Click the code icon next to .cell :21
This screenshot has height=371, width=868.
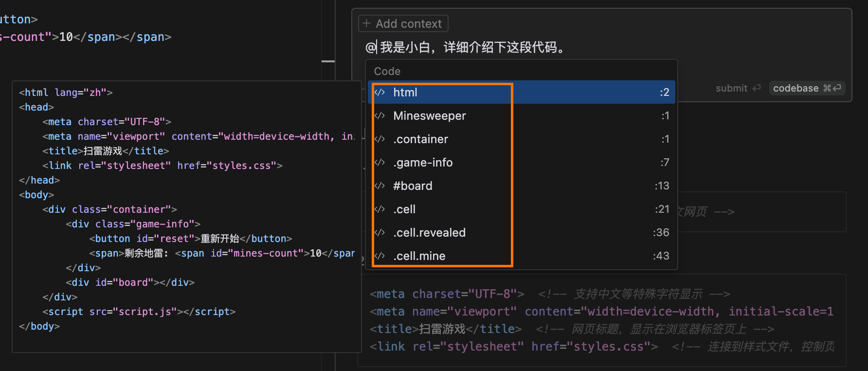(380, 209)
